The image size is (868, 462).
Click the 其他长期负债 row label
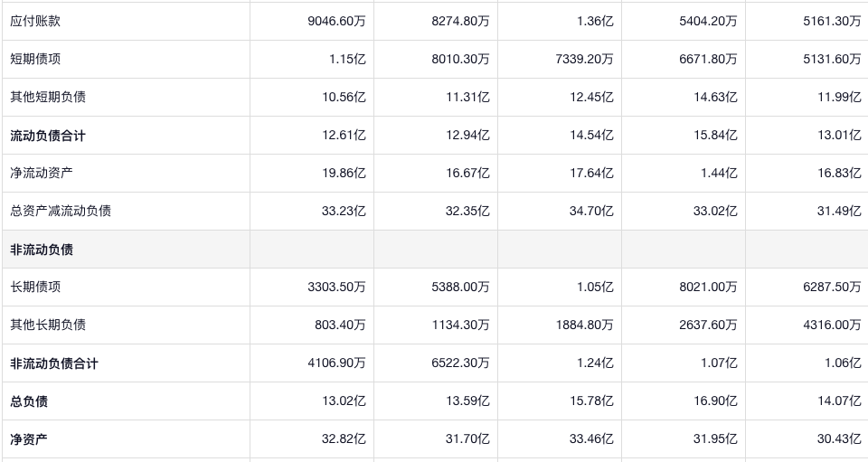pos(48,325)
